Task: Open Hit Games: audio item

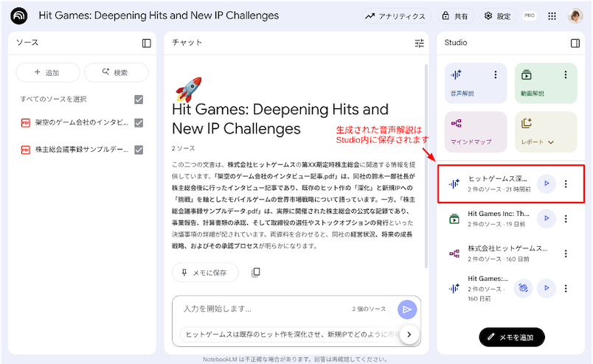Action: coord(488,288)
